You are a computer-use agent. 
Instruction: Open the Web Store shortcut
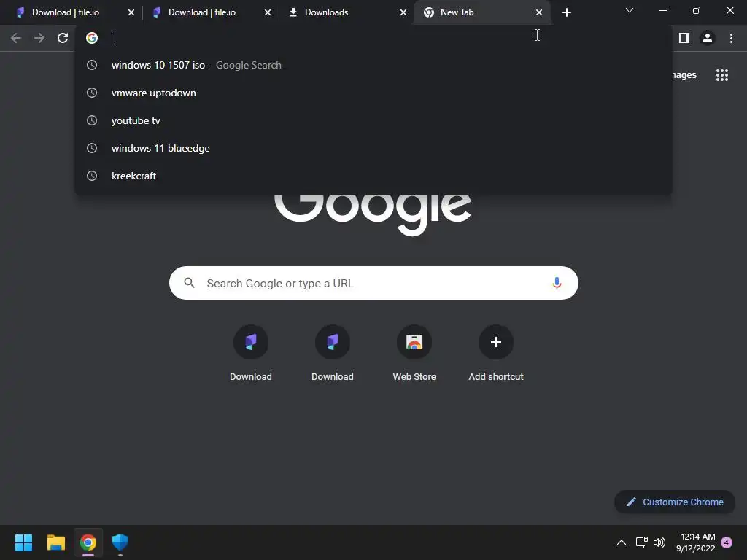(414, 353)
